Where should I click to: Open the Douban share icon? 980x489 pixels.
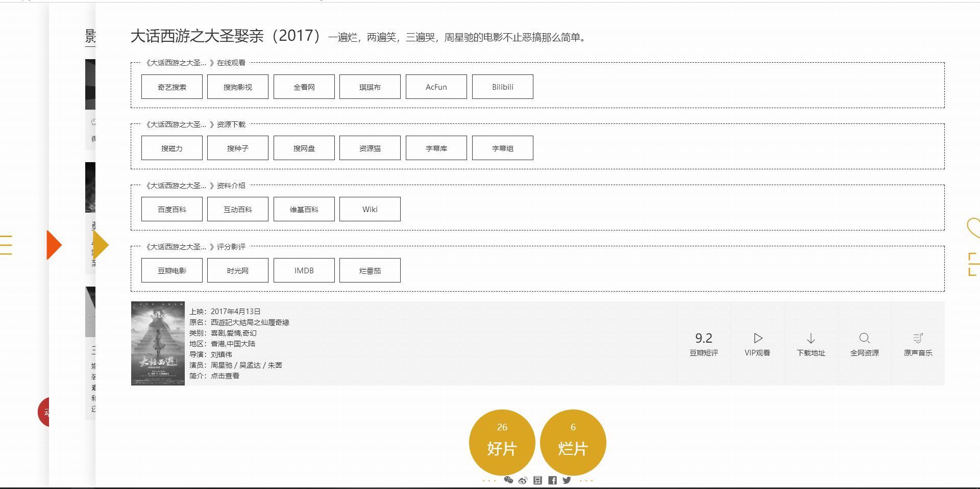(537, 480)
